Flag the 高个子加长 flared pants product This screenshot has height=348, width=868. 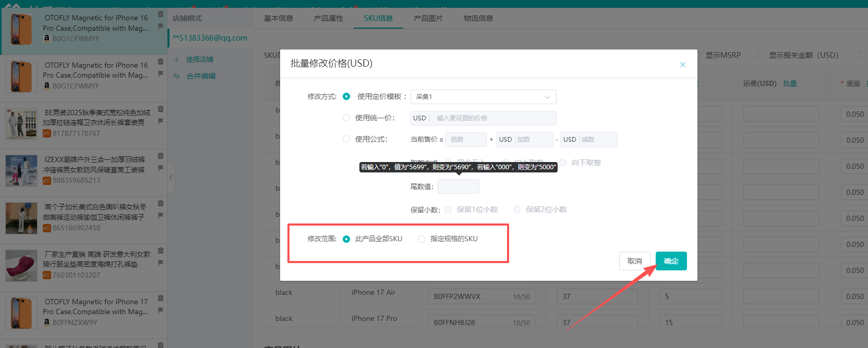pos(161,215)
